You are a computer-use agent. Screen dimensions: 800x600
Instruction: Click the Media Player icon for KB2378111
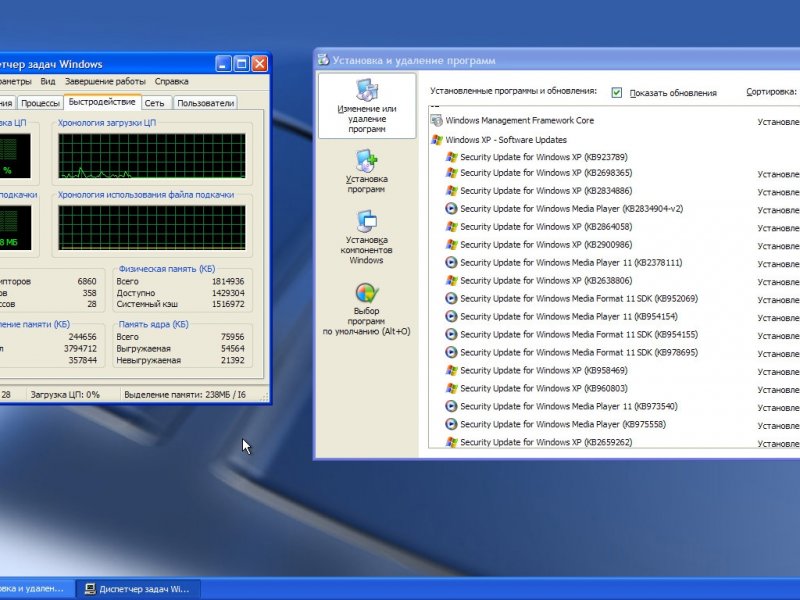pyautogui.click(x=451, y=263)
